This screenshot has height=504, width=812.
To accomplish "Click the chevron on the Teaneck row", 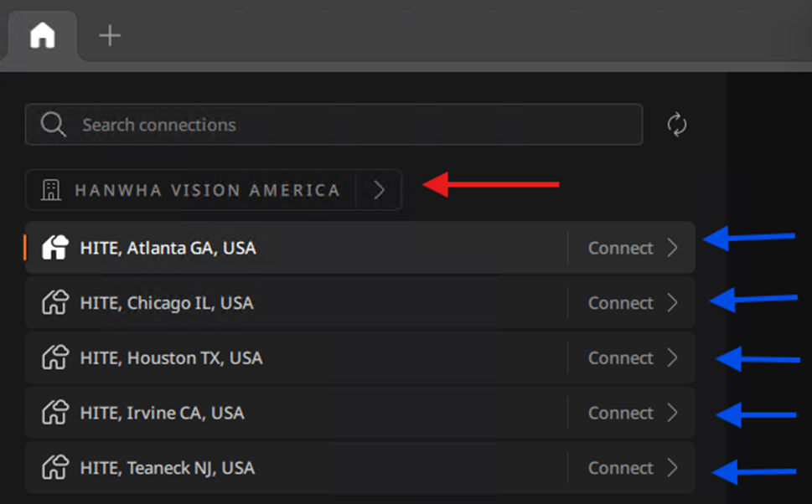I will tap(673, 467).
